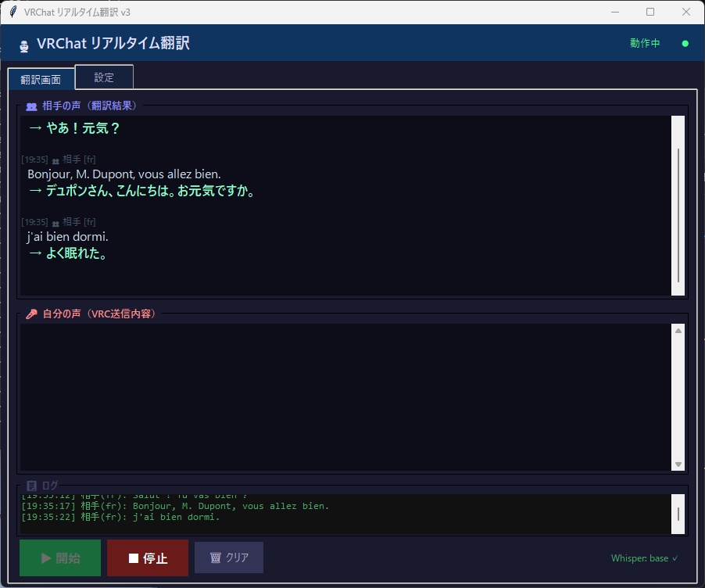The height and width of the screenshot is (588, 705).
Task: Click the log line stamped 19:35:17
Action: tap(175, 506)
